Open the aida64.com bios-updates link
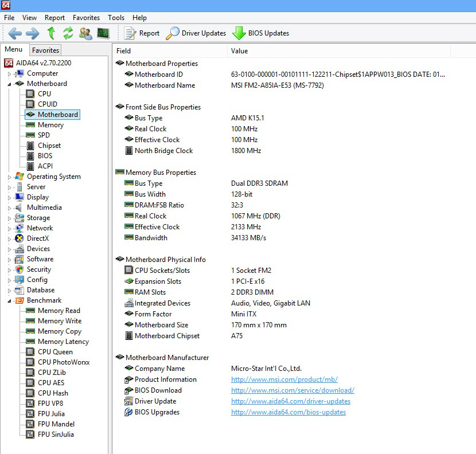Screen dimensions: 476x454 [x=288, y=412]
